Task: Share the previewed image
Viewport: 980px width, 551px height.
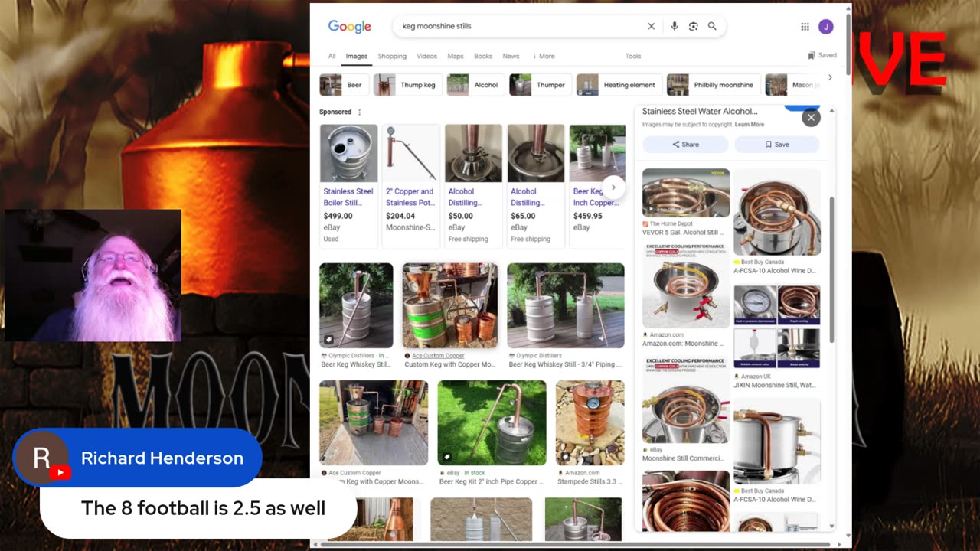Action: point(685,144)
